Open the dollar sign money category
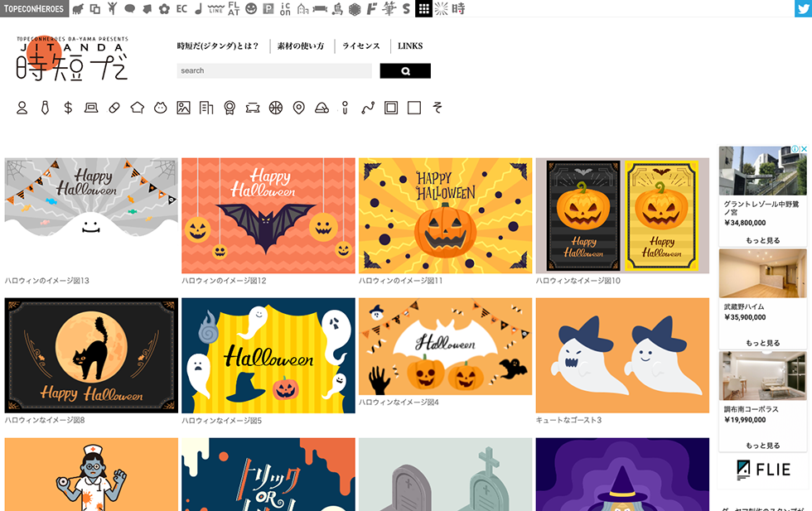This screenshot has height=511, width=812. pyautogui.click(x=67, y=108)
